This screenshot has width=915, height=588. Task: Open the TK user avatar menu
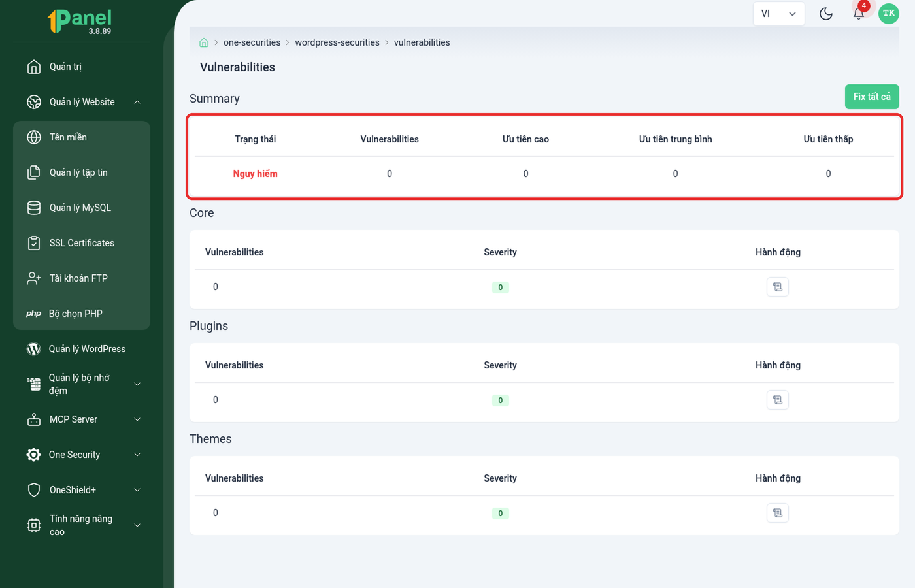point(889,14)
